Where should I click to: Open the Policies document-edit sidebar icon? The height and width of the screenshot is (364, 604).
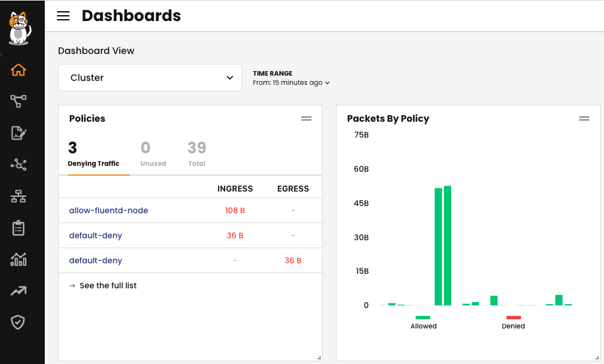point(18,133)
